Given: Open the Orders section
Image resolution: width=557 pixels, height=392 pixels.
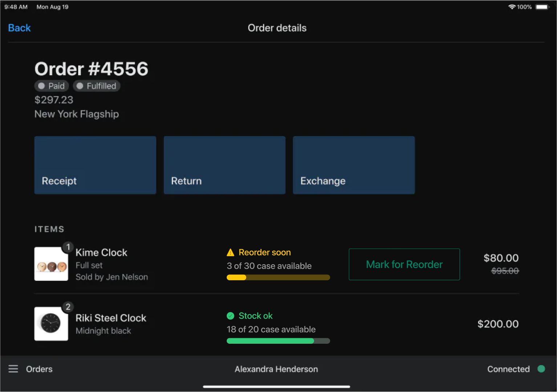Looking at the screenshot, I should click(39, 369).
